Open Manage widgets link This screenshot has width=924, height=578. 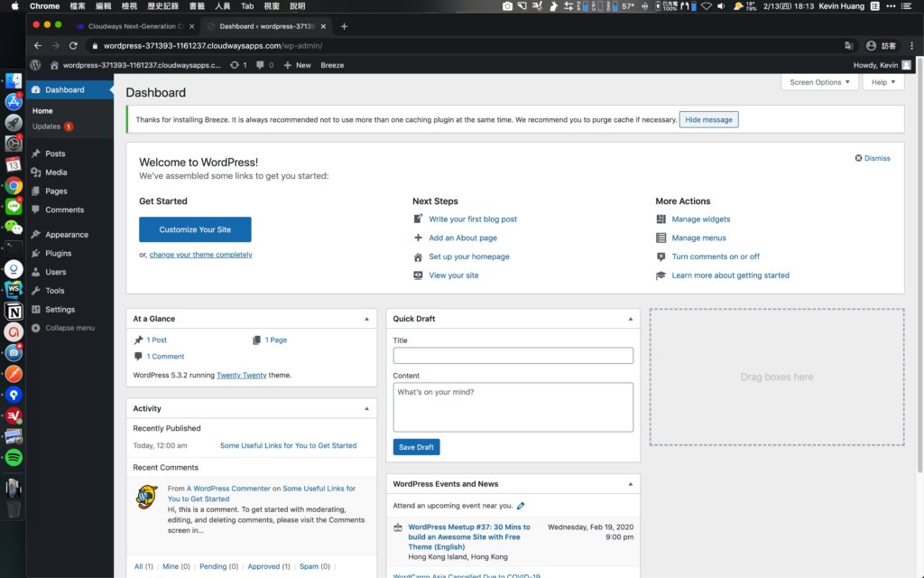coord(700,219)
